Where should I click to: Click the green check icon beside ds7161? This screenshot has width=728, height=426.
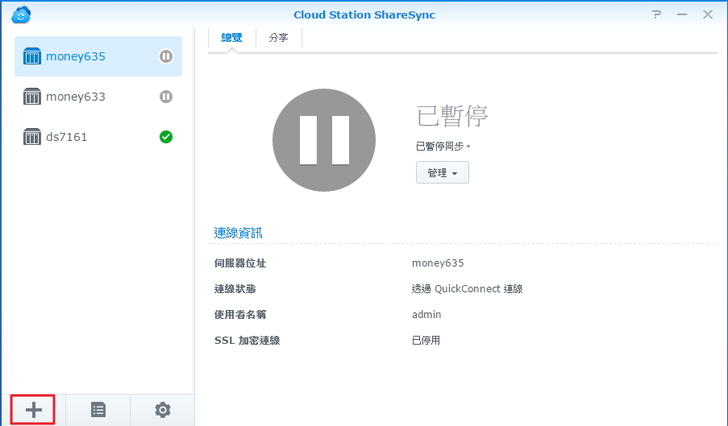coord(166,137)
